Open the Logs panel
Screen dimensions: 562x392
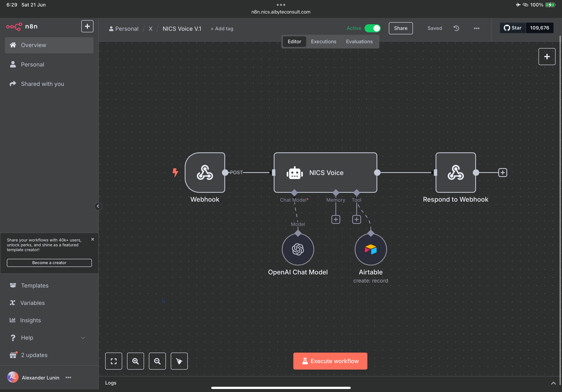pyautogui.click(x=111, y=383)
